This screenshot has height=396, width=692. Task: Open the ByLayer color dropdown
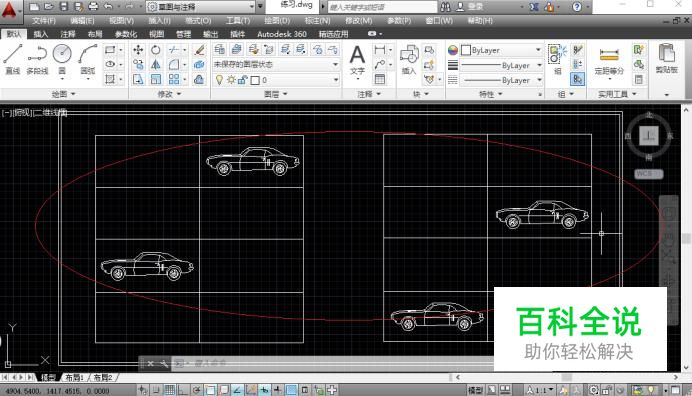[501, 50]
